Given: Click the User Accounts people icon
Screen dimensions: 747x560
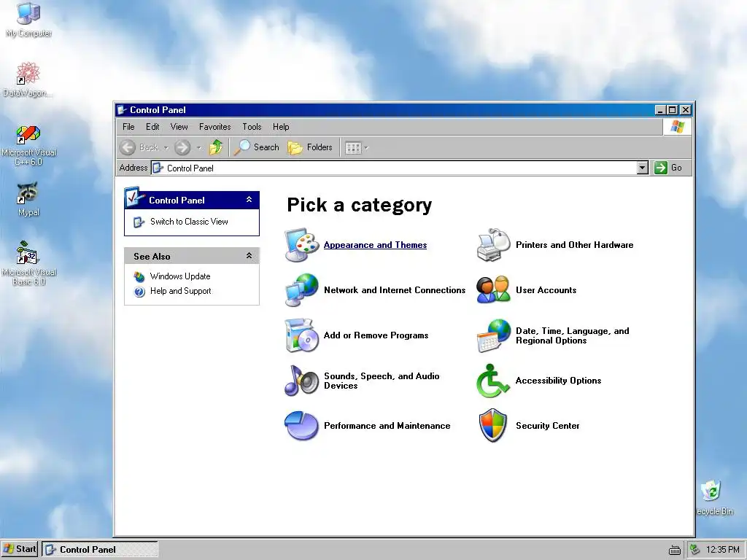Looking at the screenshot, I should [493, 290].
